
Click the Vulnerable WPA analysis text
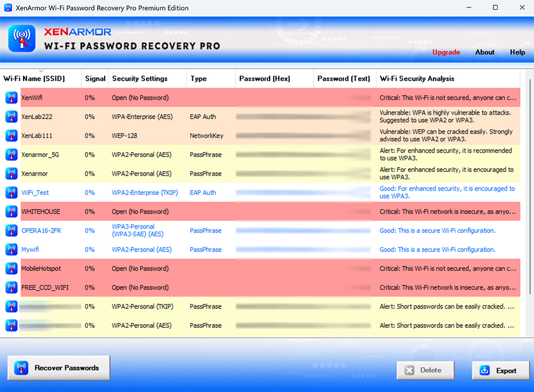click(445, 116)
